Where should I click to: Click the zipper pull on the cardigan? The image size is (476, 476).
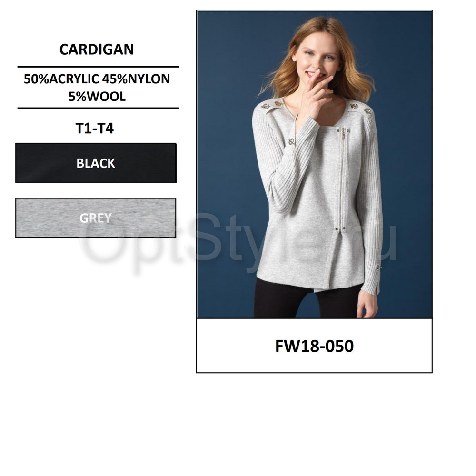(x=343, y=134)
